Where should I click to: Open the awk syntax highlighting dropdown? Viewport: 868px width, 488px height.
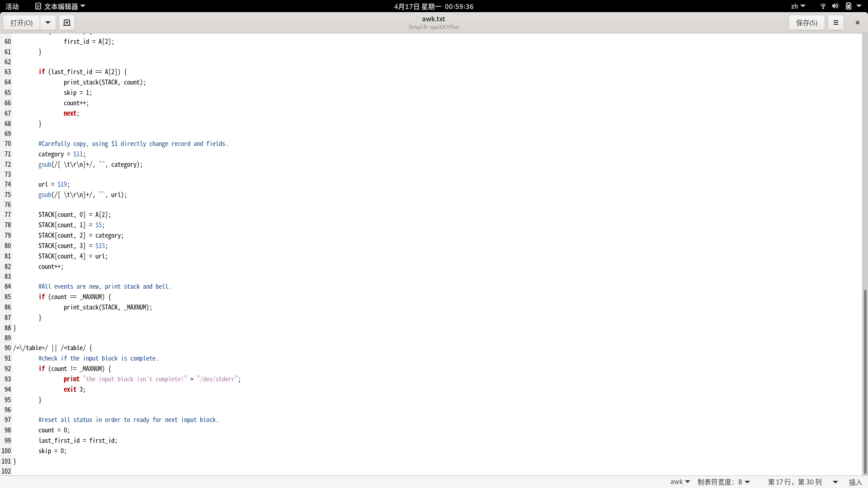pyautogui.click(x=680, y=482)
